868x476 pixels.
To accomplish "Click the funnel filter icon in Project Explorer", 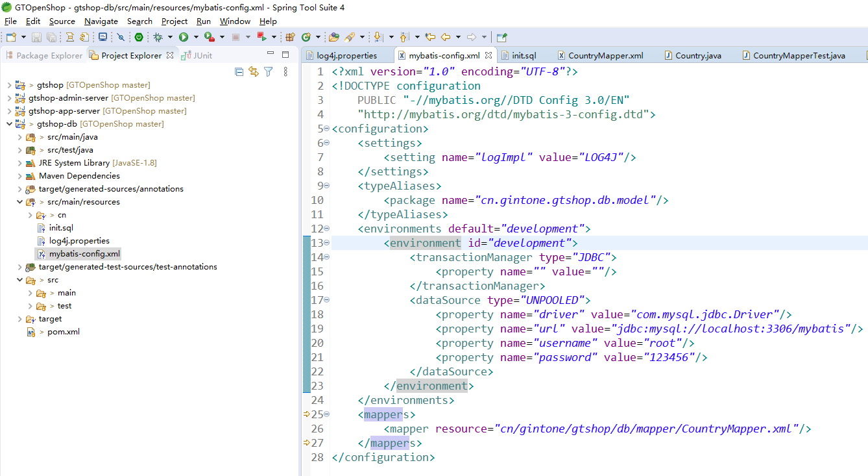I will point(268,72).
